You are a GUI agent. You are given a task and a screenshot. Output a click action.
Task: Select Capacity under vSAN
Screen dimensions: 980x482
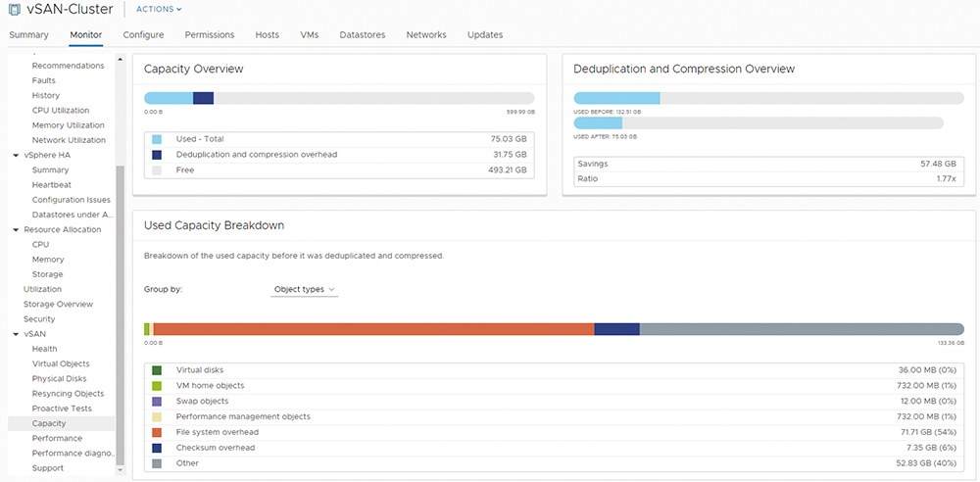pyautogui.click(x=49, y=423)
